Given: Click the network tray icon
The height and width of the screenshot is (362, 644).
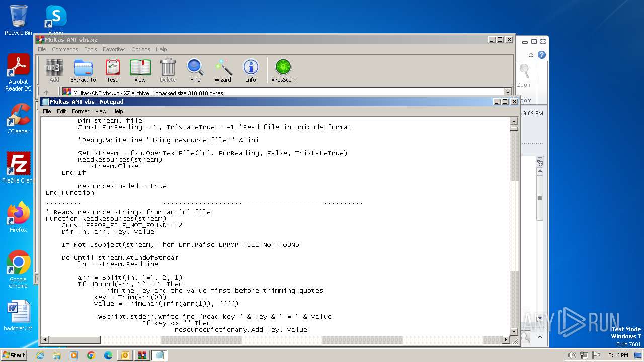Looking at the screenshot, I should [x=584, y=355].
